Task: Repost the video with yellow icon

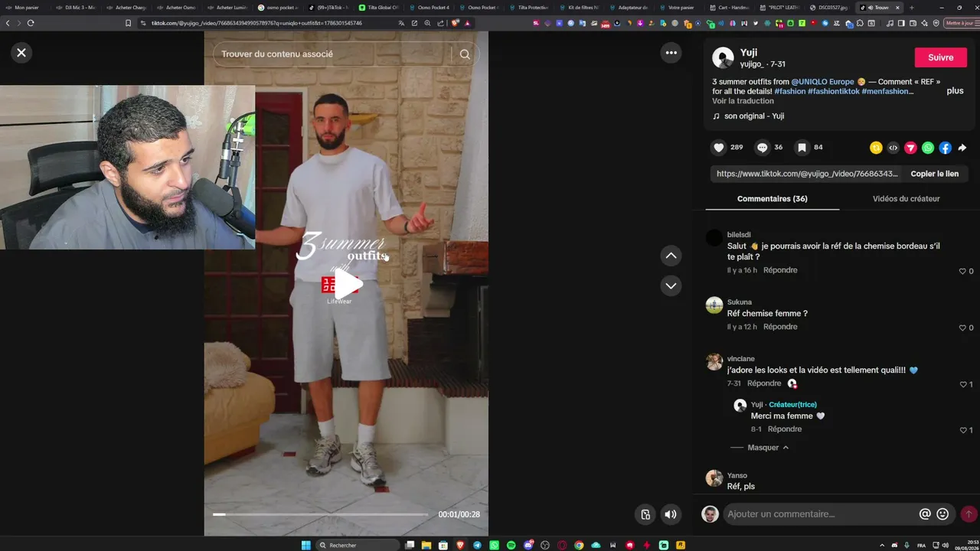Action: click(x=876, y=148)
